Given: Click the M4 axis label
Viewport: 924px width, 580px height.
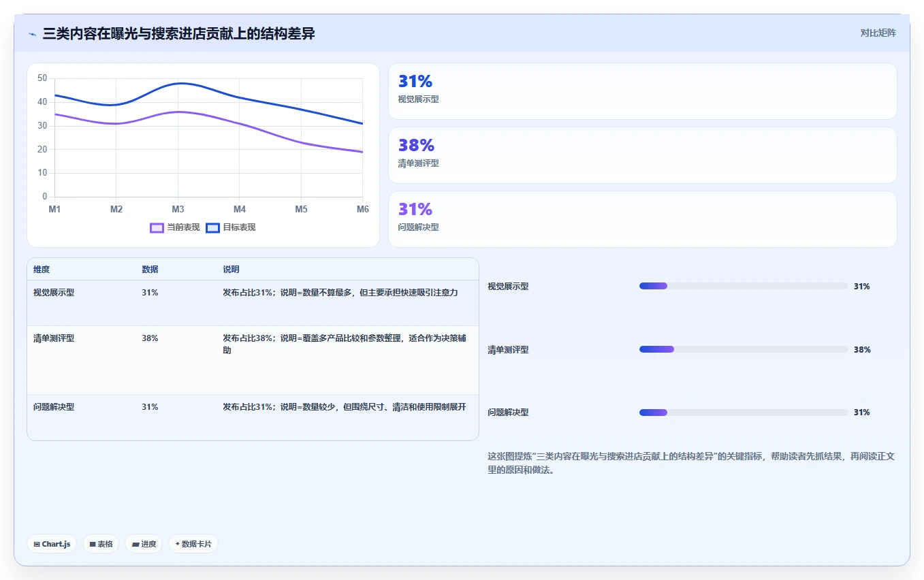Looking at the screenshot, I should tap(240, 209).
